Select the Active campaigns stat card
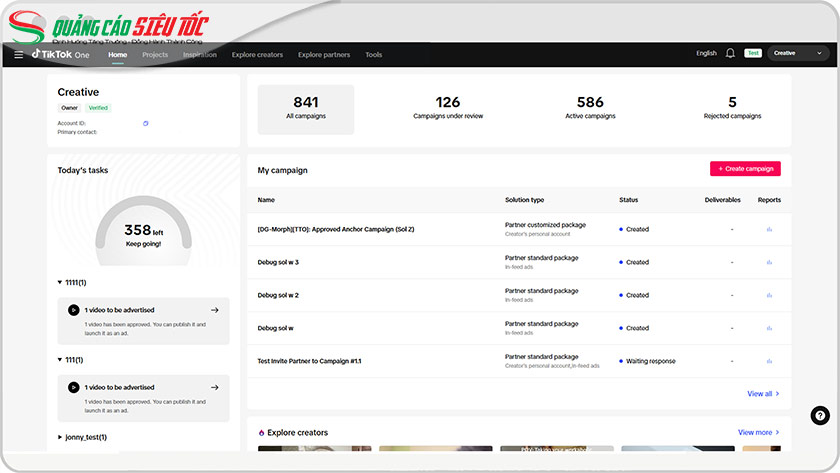840x473 pixels. pos(590,109)
